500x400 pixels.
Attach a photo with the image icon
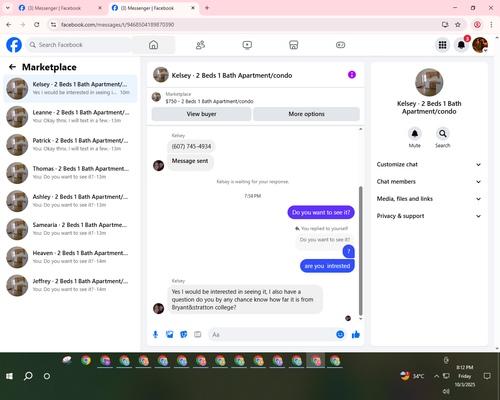point(170,334)
